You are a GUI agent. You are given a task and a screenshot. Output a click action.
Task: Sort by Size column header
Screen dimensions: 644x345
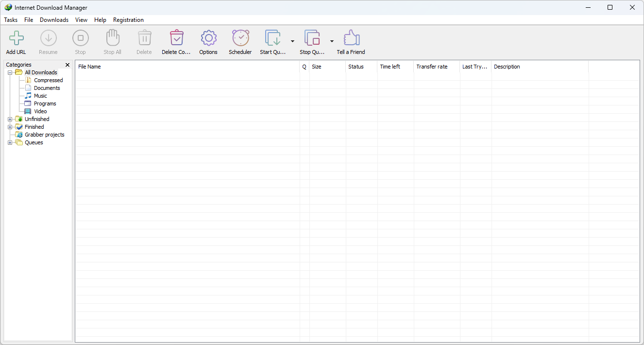pos(327,67)
